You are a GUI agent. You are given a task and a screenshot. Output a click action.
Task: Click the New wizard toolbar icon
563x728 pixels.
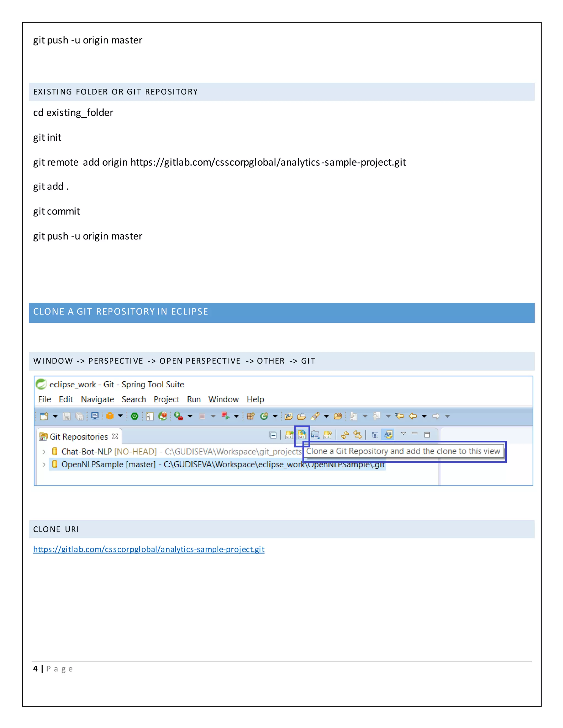[44, 416]
